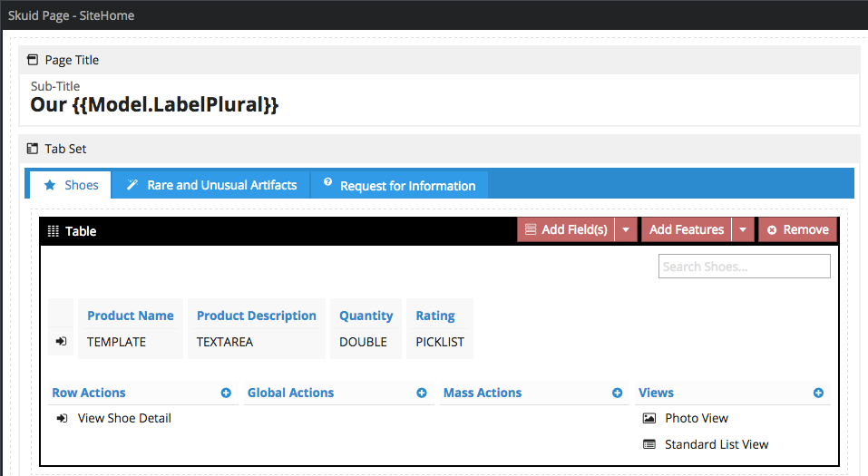Click the Standard List View icon
The image size is (868, 476).
point(649,445)
